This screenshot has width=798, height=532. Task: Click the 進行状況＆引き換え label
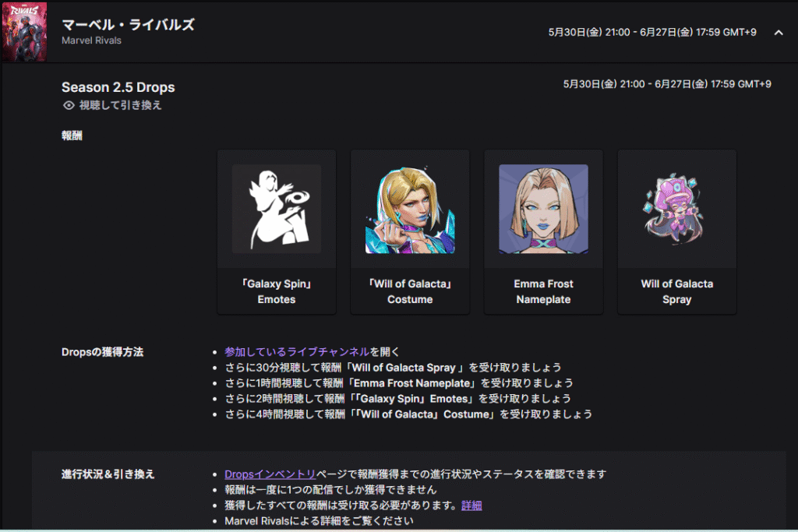point(108,474)
